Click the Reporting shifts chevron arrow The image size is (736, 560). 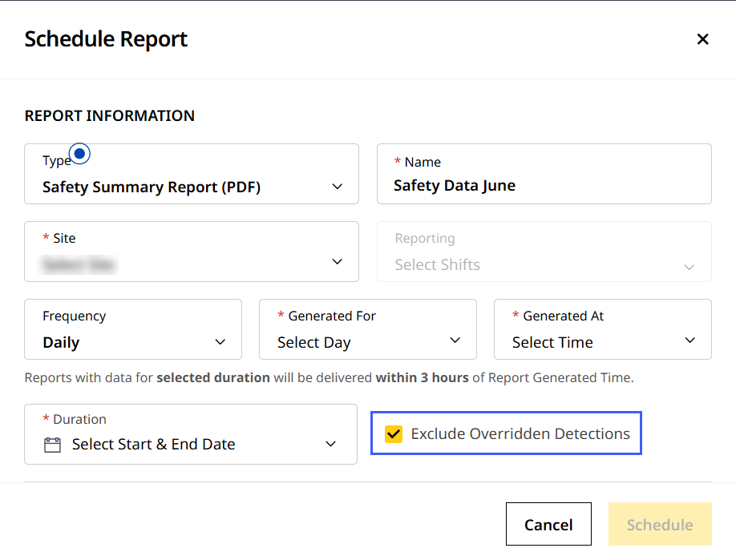[689, 267]
